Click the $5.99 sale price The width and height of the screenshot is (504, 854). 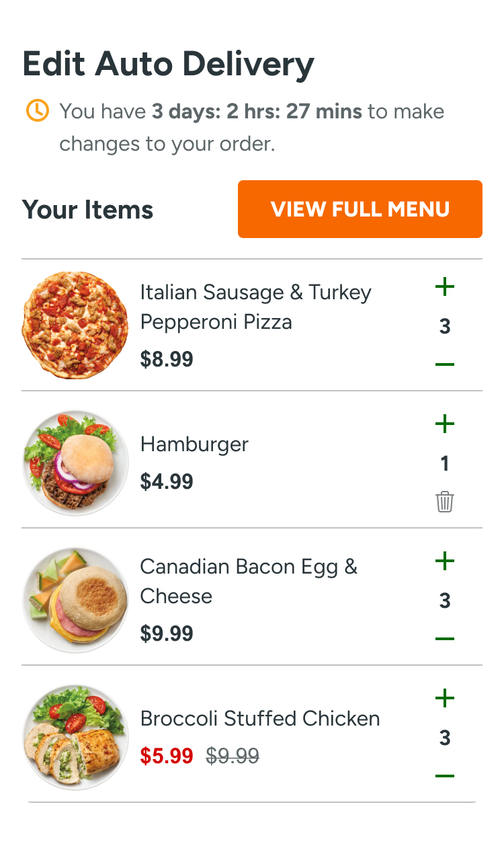(x=167, y=756)
